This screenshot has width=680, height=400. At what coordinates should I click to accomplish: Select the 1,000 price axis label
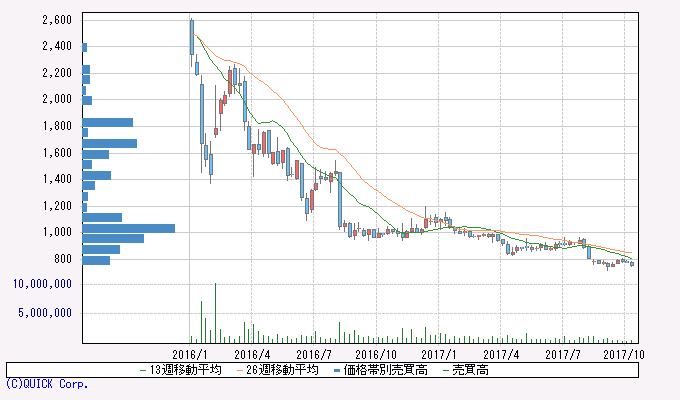click(x=57, y=232)
